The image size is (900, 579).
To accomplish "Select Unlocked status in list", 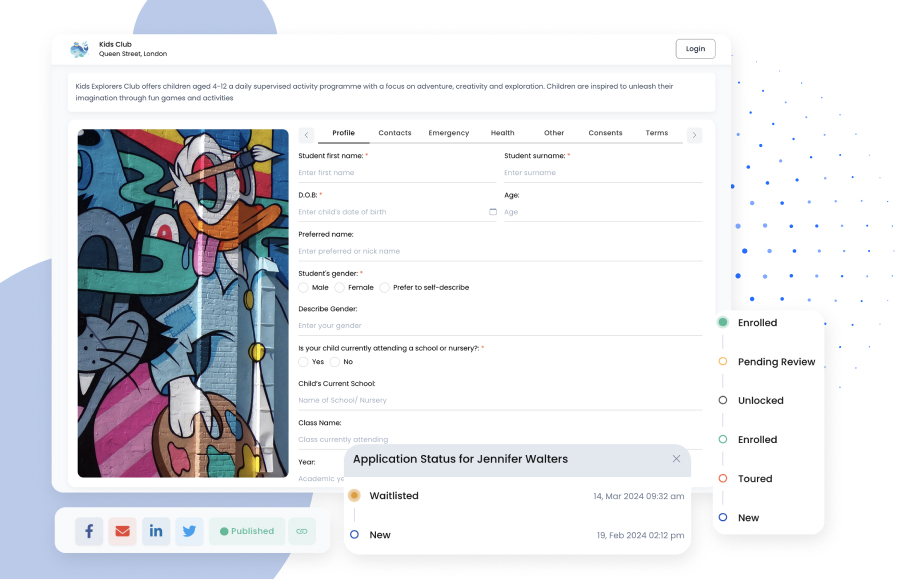I will [752, 401].
